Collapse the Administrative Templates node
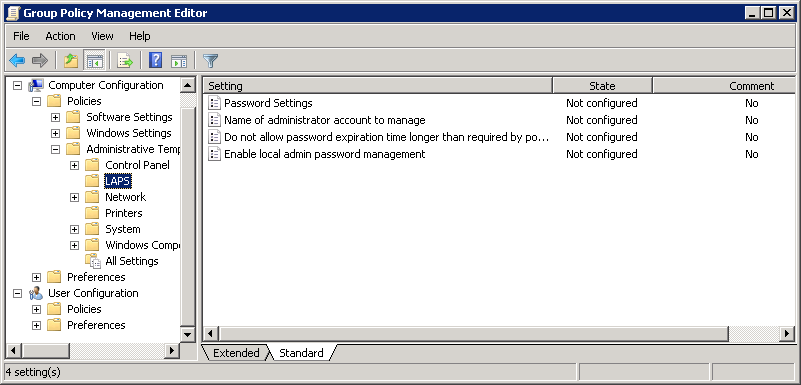 pyautogui.click(x=55, y=149)
